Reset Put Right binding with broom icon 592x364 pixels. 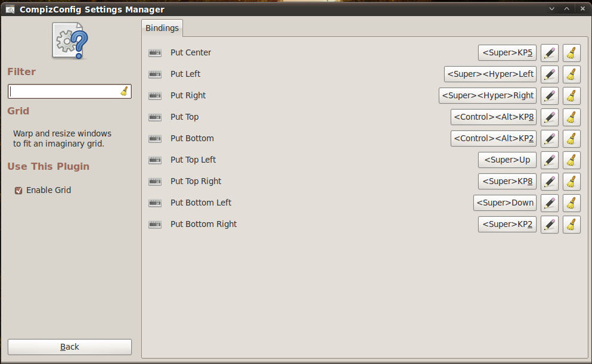(571, 96)
